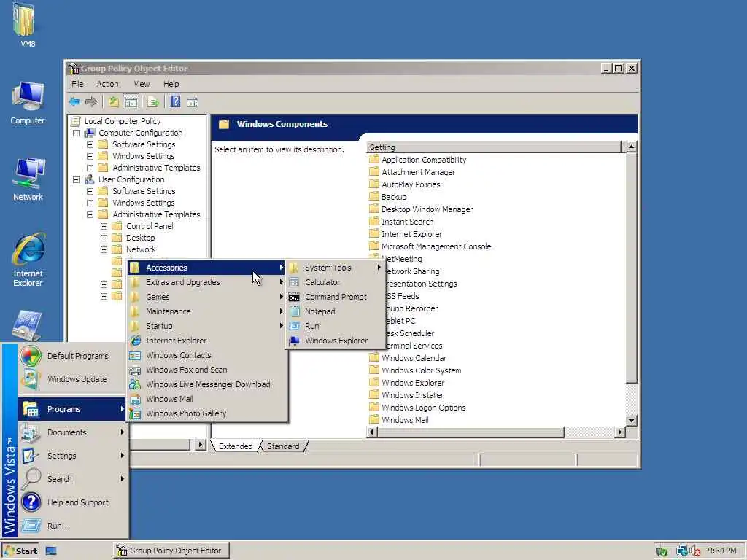Open Extras and Upgrades submenu
Screen dimensions: 747x560
pos(207,282)
